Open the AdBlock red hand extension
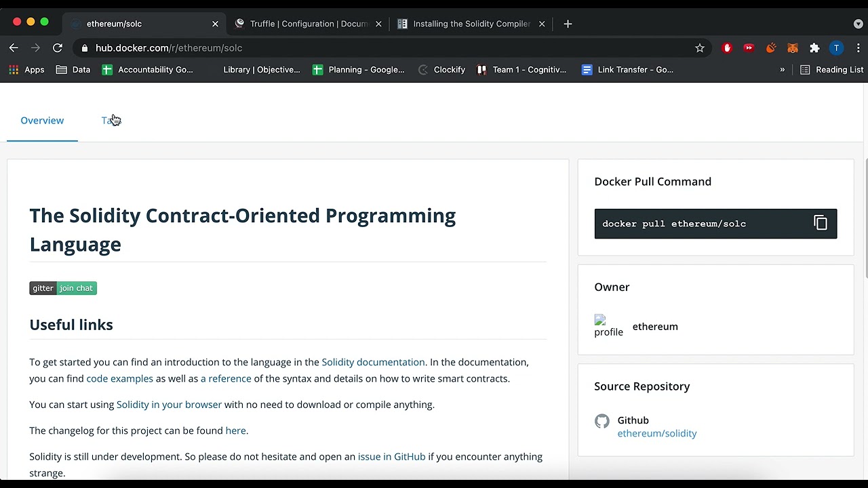 pos(727,48)
